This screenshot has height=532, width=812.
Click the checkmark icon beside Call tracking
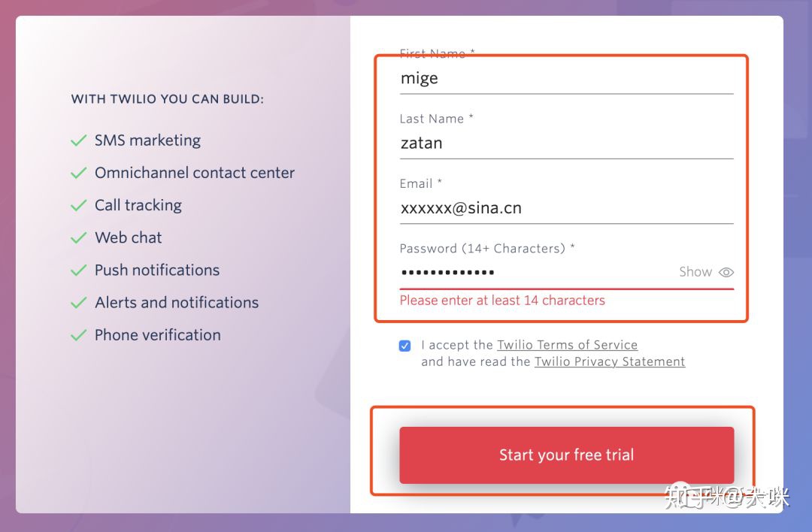pos(78,205)
